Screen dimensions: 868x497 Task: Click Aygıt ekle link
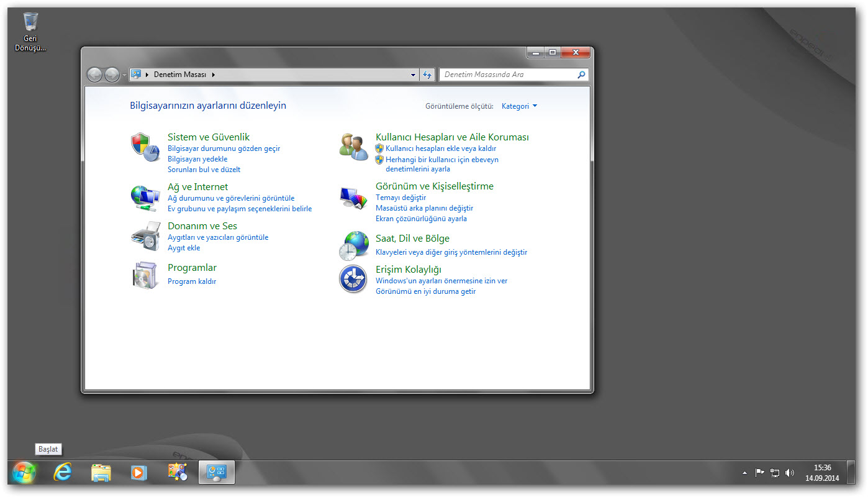coord(184,248)
